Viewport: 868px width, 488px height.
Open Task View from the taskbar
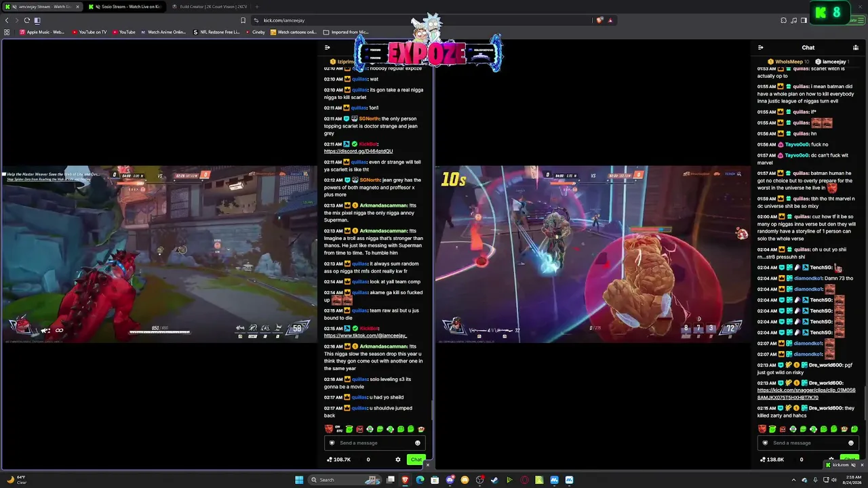(391, 480)
